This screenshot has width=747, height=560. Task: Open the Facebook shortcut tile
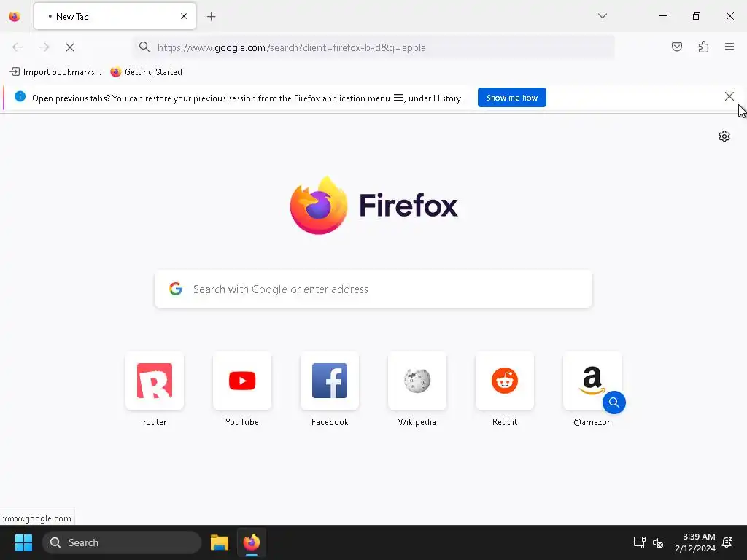330,381
